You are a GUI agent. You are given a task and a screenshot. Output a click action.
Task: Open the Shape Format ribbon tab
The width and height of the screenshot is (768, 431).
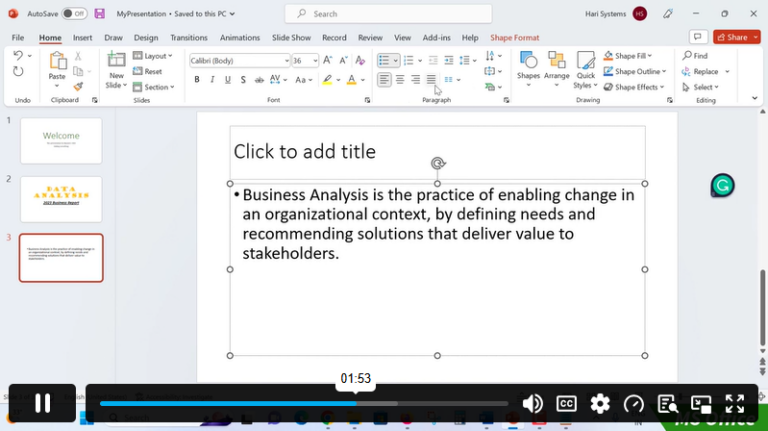tap(514, 38)
